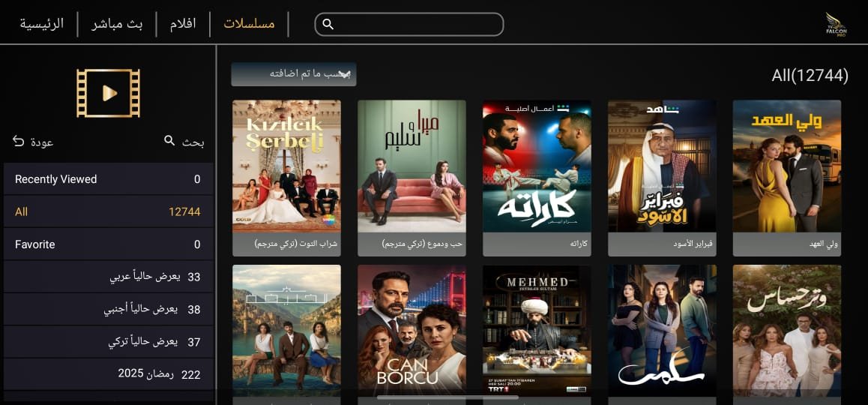Open the بث مباشر tab
868x405 pixels.
point(117,25)
